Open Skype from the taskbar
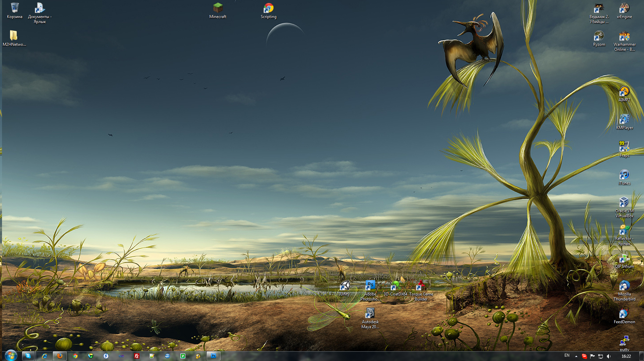The height and width of the screenshot is (361, 644). coord(28,356)
